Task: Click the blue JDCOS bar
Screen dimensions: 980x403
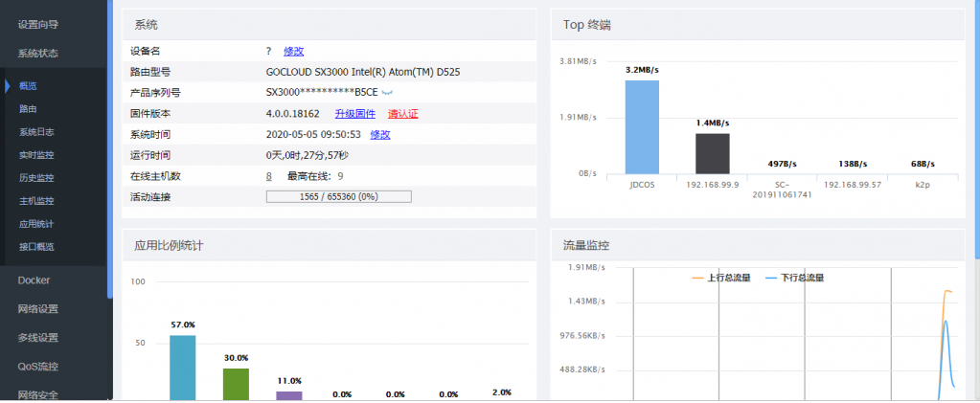Action: [642, 127]
